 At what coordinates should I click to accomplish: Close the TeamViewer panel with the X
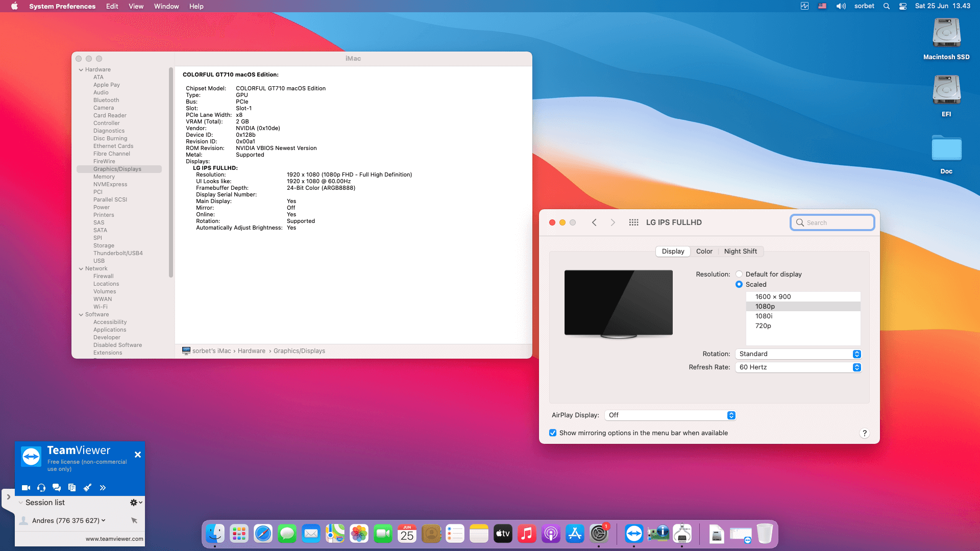tap(138, 455)
